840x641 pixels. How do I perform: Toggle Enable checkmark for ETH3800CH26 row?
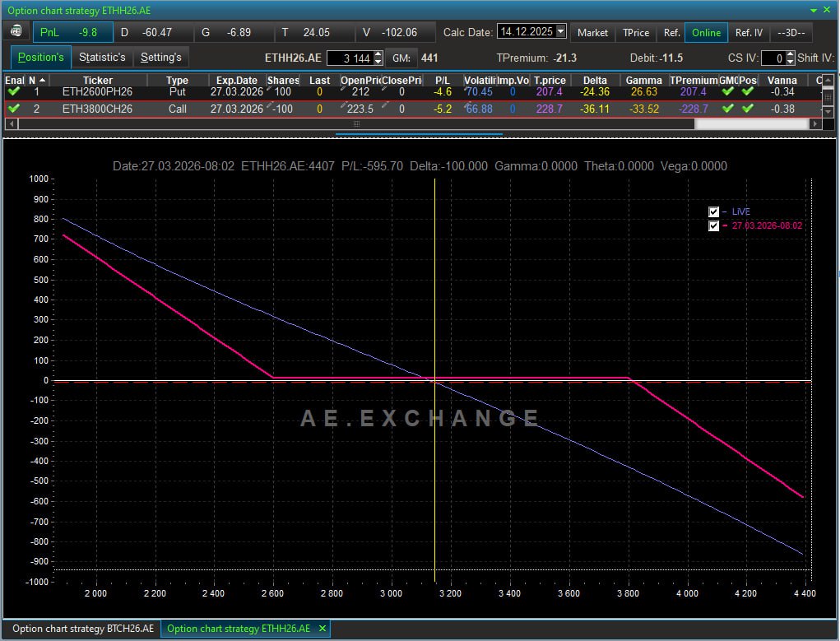pyautogui.click(x=14, y=109)
